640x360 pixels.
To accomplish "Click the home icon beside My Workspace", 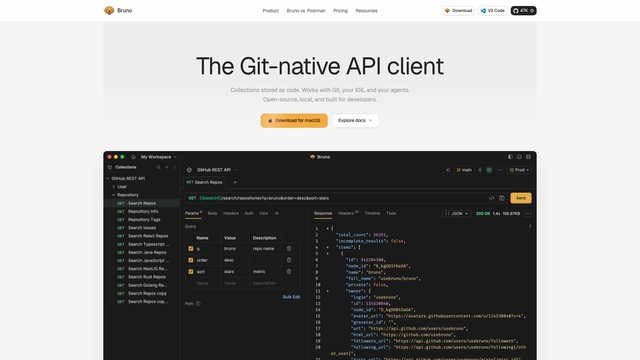I will [x=133, y=157].
